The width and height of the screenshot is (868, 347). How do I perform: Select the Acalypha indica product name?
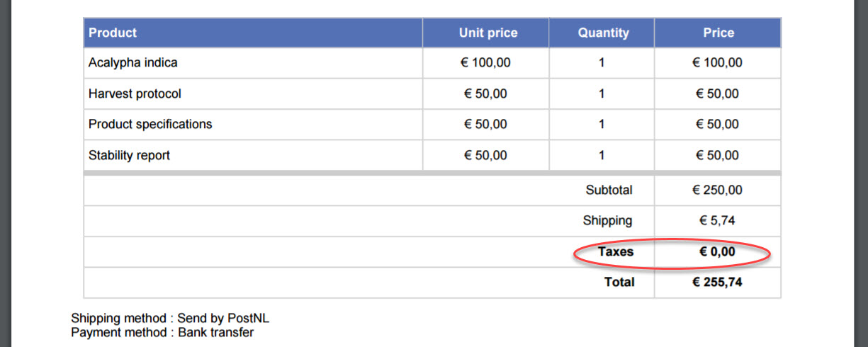[133, 63]
